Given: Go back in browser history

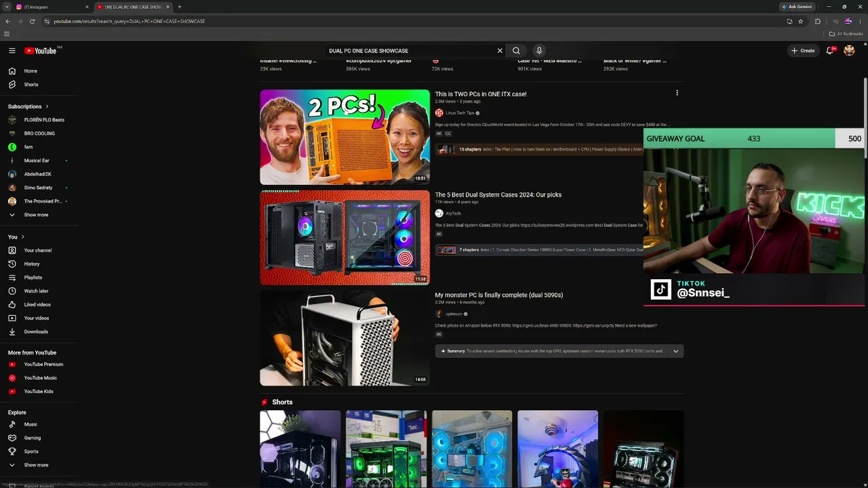Looking at the screenshot, I should (x=7, y=21).
